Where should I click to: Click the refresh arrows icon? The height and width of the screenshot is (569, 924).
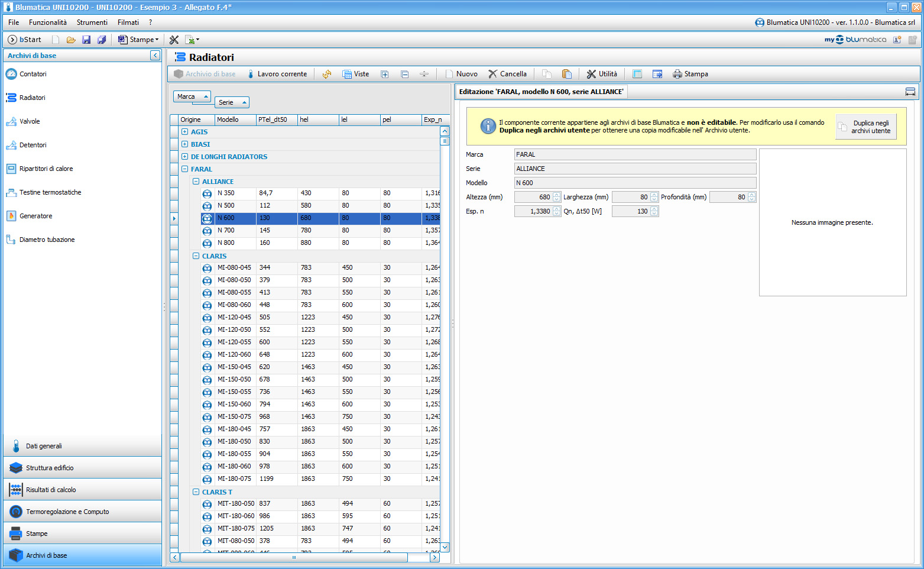(x=326, y=74)
